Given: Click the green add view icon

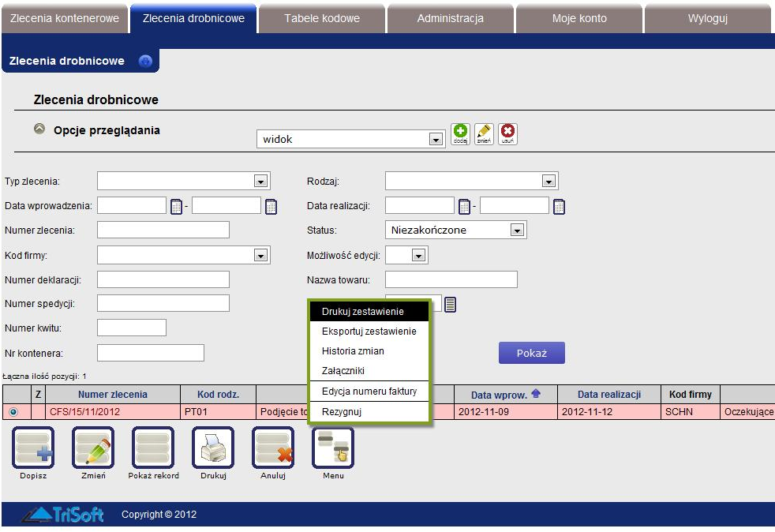Looking at the screenshot, I should tap(460, 134).
